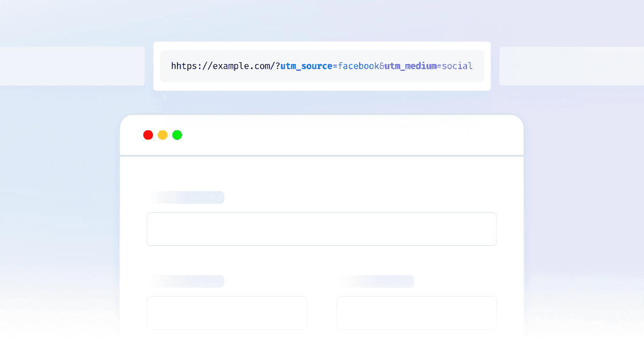This screenshot has width=644, height=343.
Task: Click the faded panel left of the URL box
Action: [x=71, y=66]
